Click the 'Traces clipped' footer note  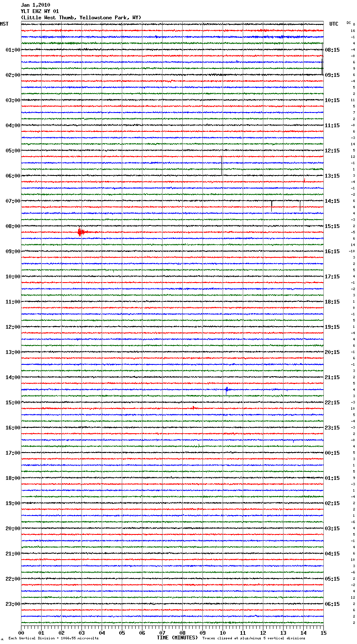(254, 639)
